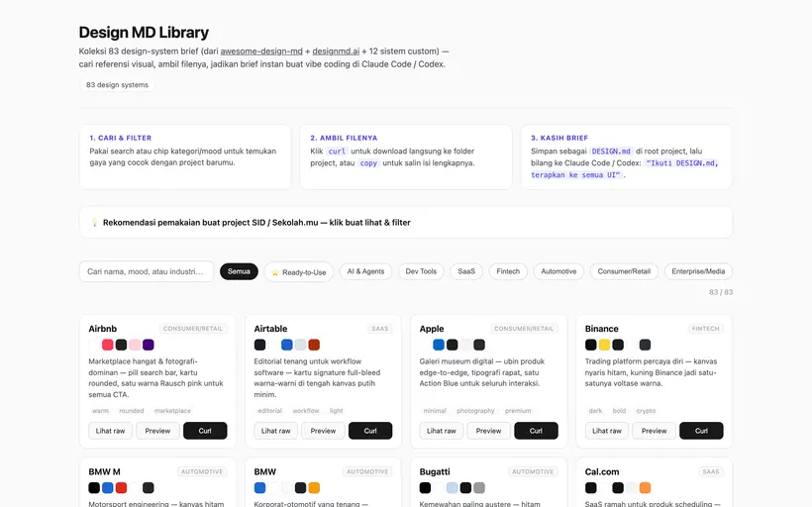Select the Semua filter chip
The width and height of the screenshot is (812, 507).
click(239, 271)
